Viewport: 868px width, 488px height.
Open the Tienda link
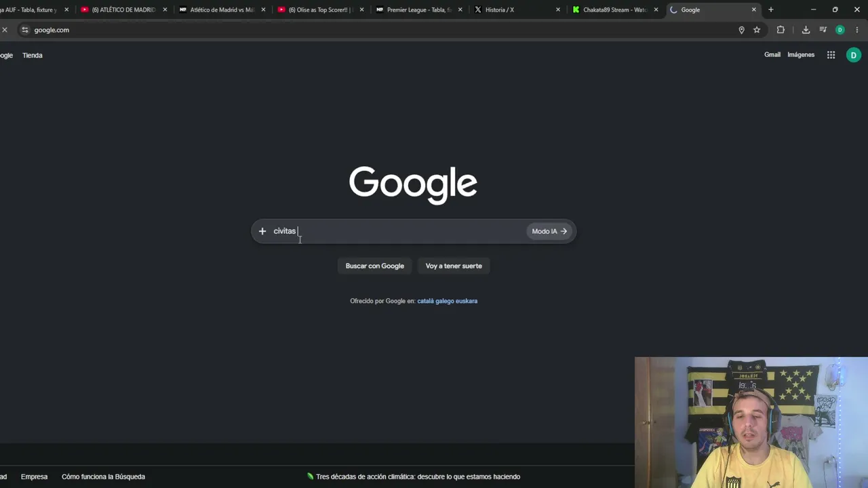pyautogui.click(x=33, y=56)
